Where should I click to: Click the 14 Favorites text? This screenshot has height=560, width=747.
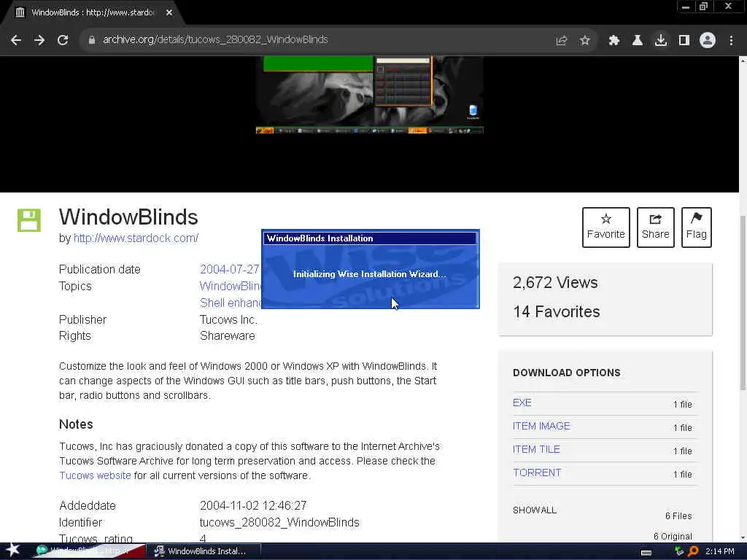pyautogui.click(x=557, y=311)
